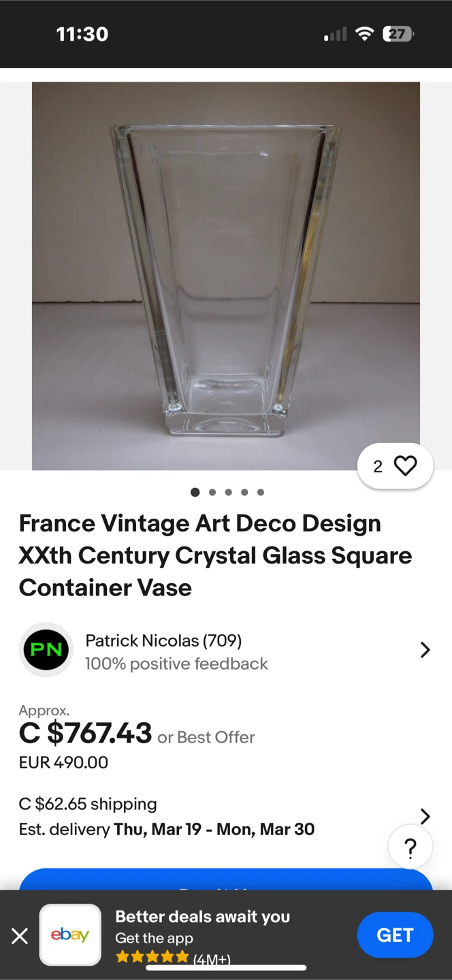Tap the PN seller avatar
The image size is (452, 980).
(46, 649)
